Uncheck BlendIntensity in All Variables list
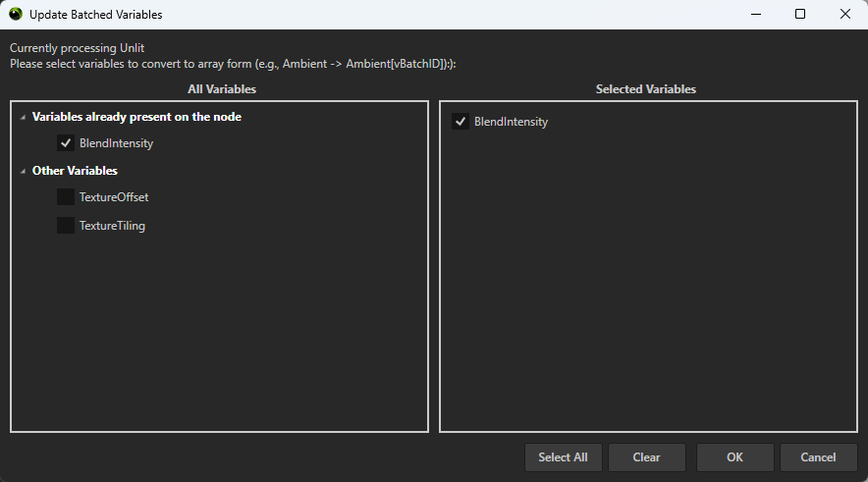Image resolution: width=868 pixels, height=482 pixels. tap(66, 143)
